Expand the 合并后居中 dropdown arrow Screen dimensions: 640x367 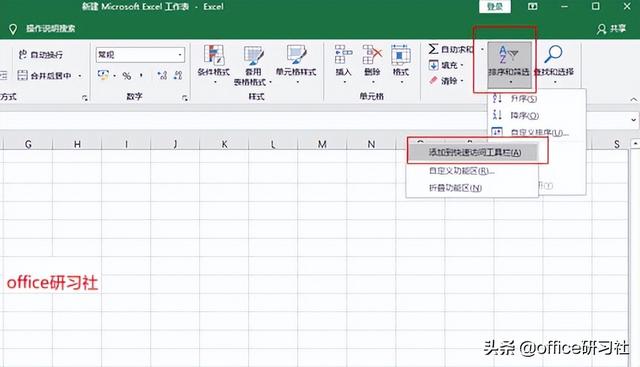coord(80,76)
